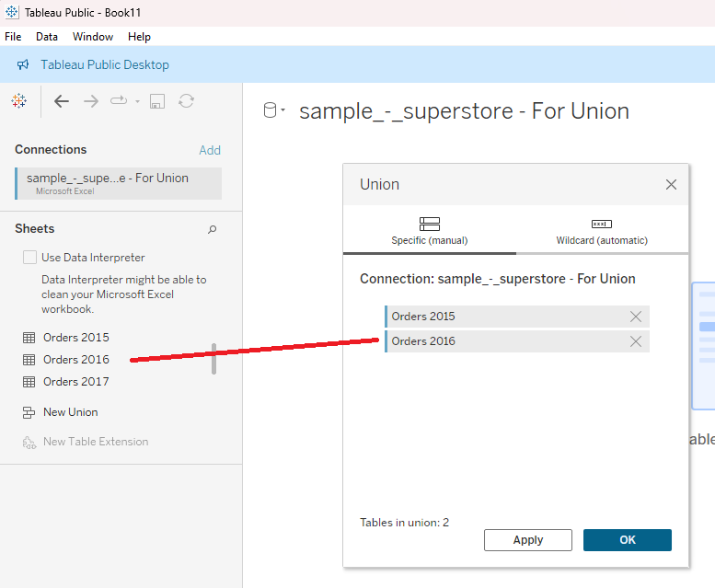This screenshot has height=588, width=715.
Task: Remove Orders 2016 from the union
Action: point(635,341)
